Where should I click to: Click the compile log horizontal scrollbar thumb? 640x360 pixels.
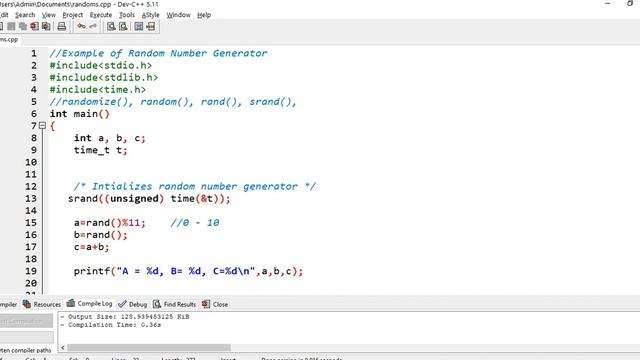tap(149, 348)
